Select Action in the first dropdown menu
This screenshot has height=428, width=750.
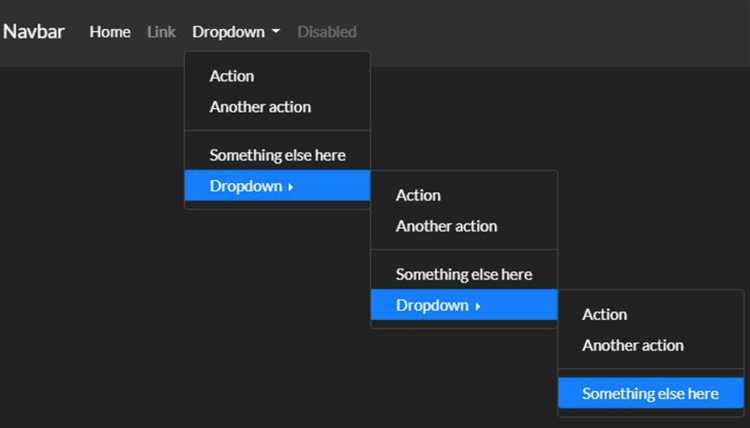(x=277, y=76)
